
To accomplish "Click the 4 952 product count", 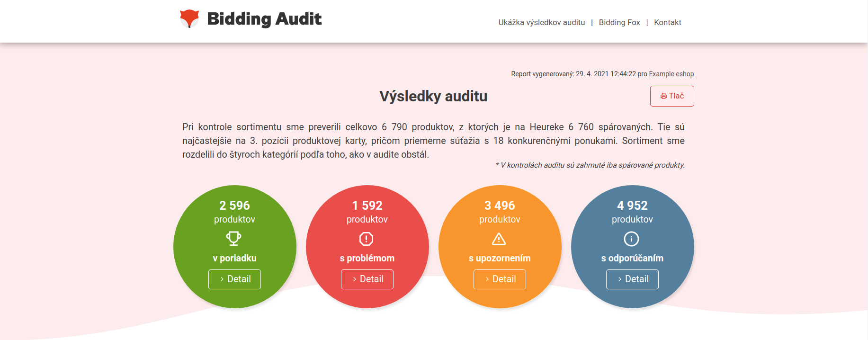I will coord(632,206).
